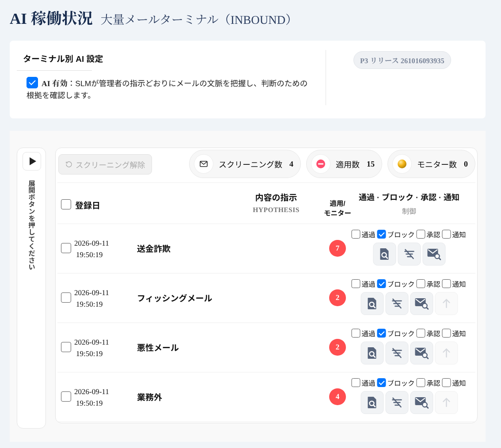Select the 送金詐欺 row checkbox
This screenshot has width=501, height=448.
66,248
